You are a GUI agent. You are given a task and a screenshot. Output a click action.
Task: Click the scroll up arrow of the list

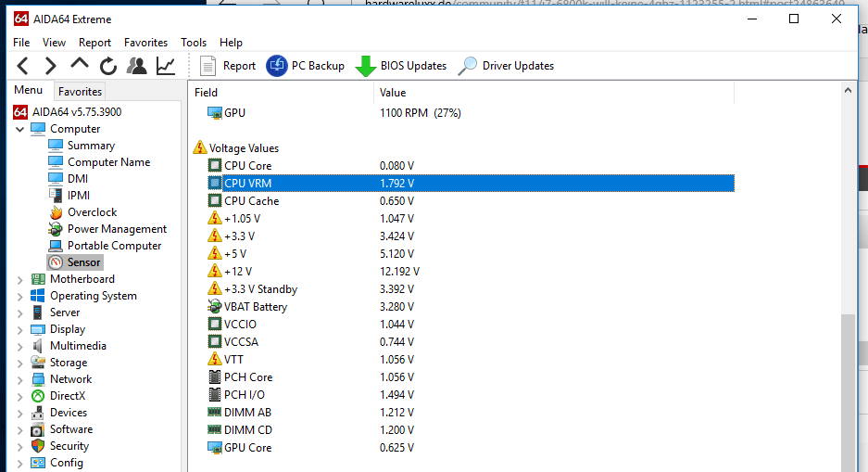pyautogui.click(x=848, y=90)
